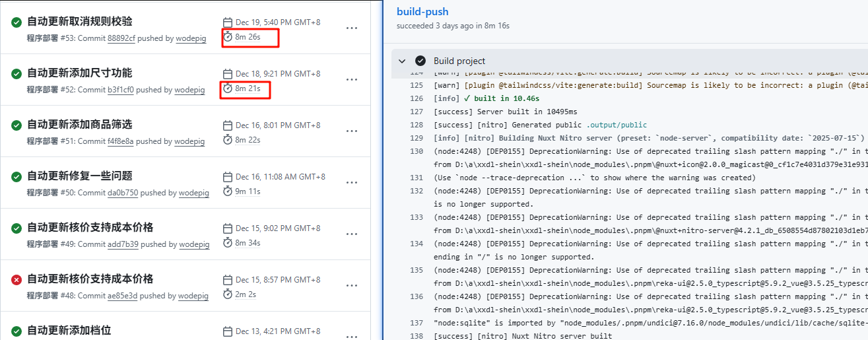Click success status icon for 自动更新添加商品筛选
Screen dimensions: 868x340
(17, 125)
